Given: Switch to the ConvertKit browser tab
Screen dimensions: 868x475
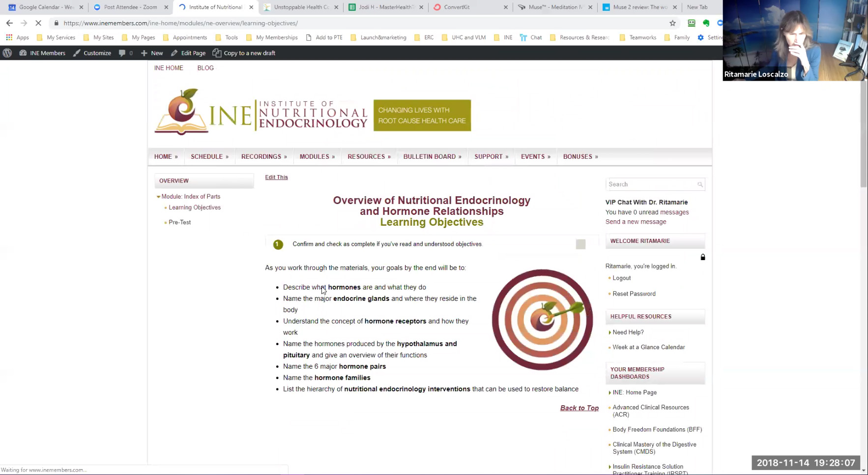Looking at the screenshot, I should point(457,7).
